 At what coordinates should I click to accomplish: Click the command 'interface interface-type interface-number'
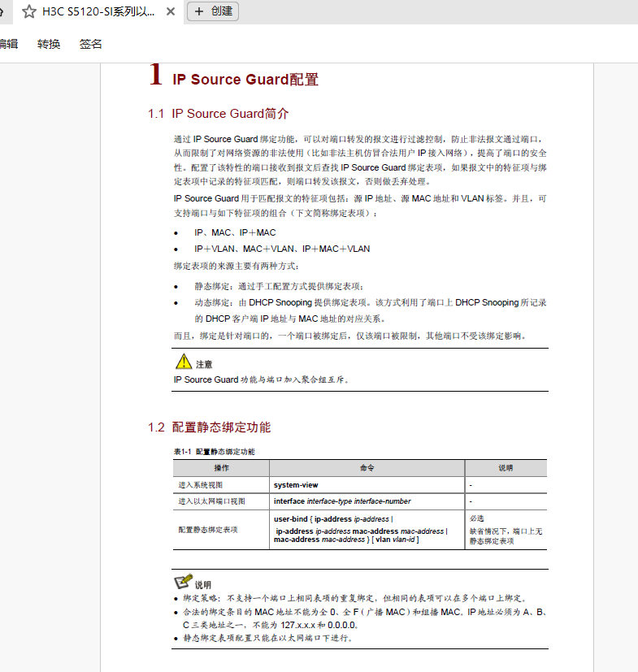pos(342,501)
